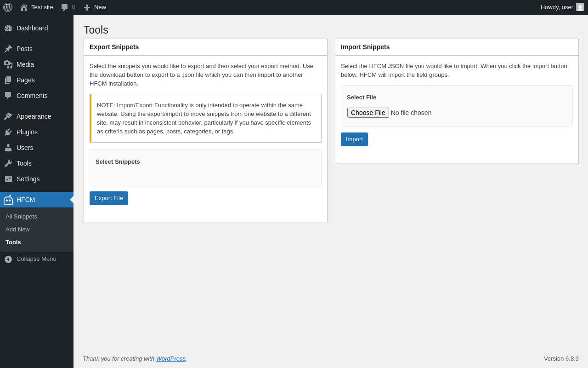Open the user avatar in the top bar
This screenshot has width=588, height=368.
tap(580, 7)
